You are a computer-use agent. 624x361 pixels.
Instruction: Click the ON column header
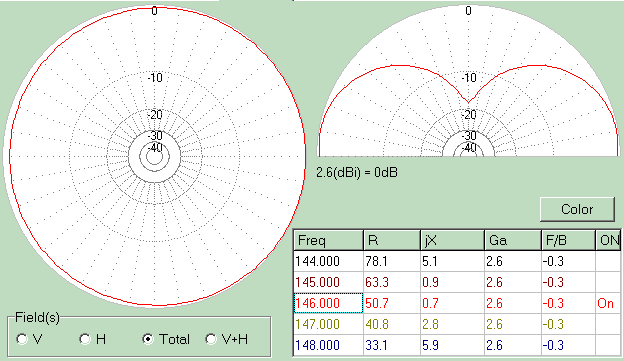608,240
